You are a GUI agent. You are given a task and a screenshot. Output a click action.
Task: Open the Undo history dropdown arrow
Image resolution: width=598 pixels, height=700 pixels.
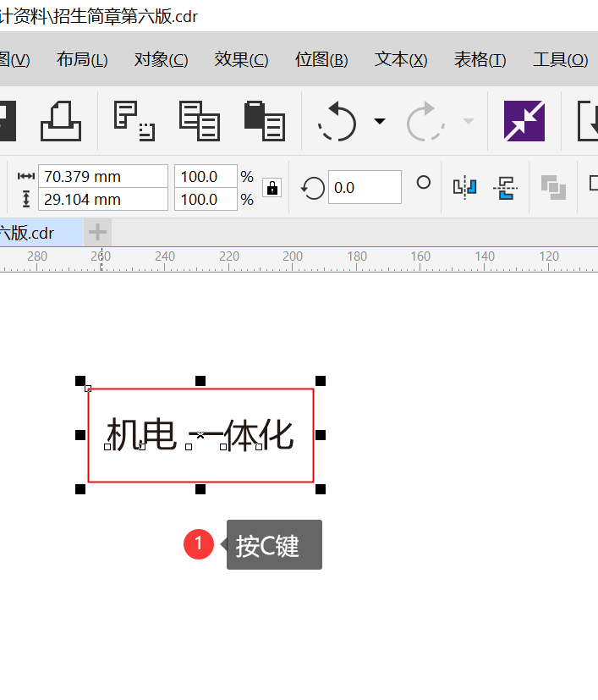click(380, 121)
